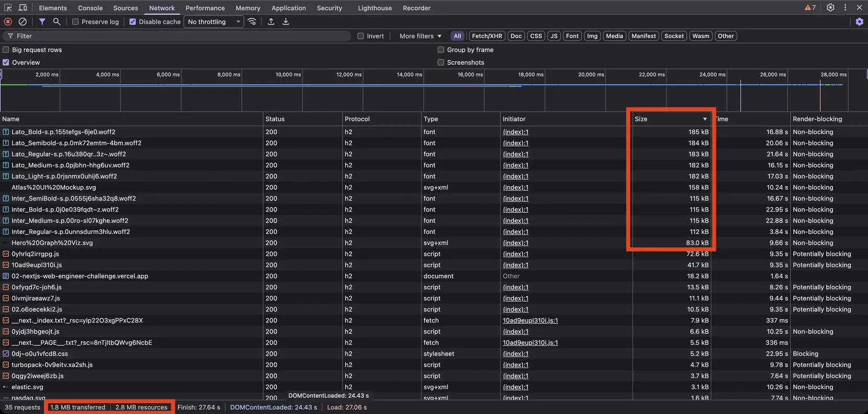
Task: Stop recording network log
Action: 8,21
